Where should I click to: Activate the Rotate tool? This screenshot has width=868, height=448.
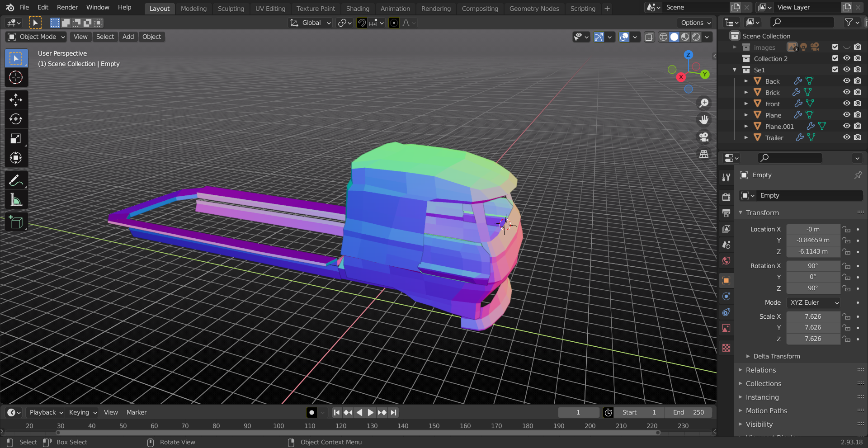[16, 119]
